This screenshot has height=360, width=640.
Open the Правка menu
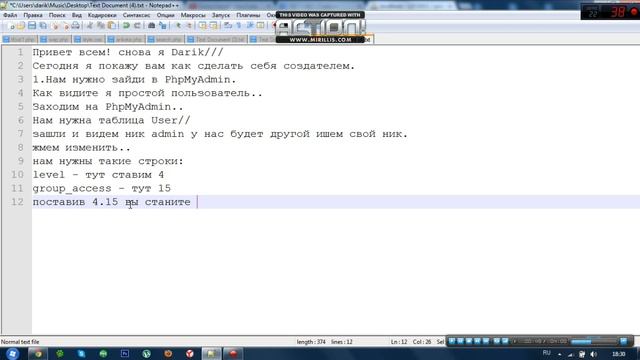33,15
